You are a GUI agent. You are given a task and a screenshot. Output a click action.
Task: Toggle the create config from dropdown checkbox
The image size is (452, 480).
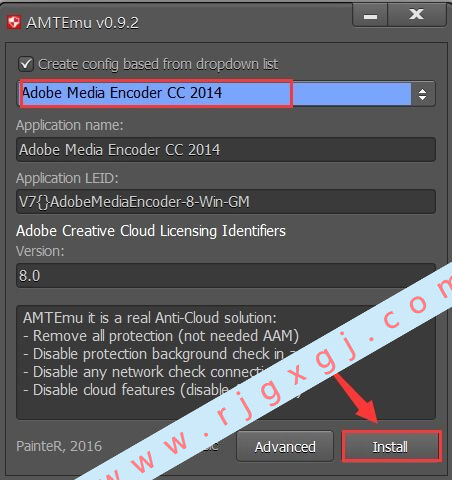pyautogui.click(x=26, y=64)
